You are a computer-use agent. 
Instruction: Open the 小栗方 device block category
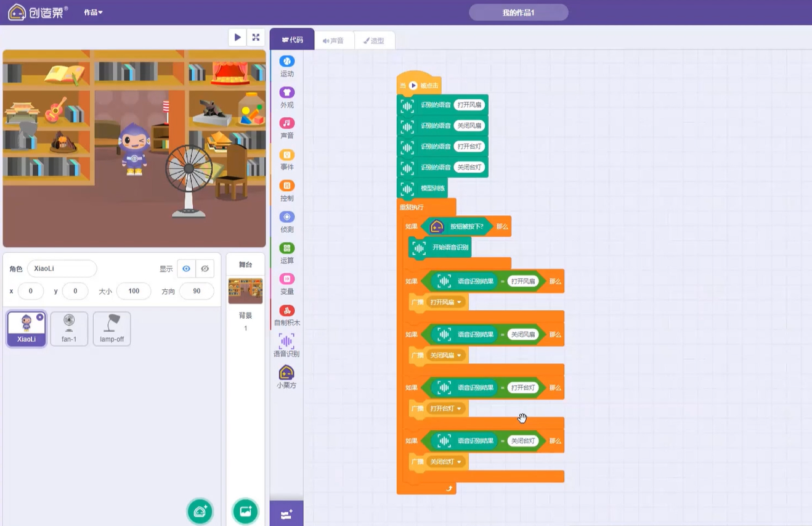tap(286, 377)
